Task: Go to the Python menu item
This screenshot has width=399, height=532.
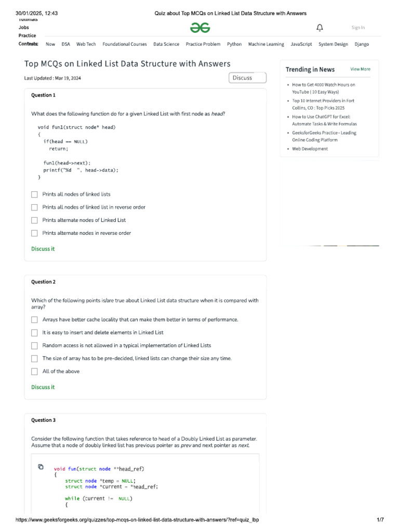Action: (x=234, y=44)
